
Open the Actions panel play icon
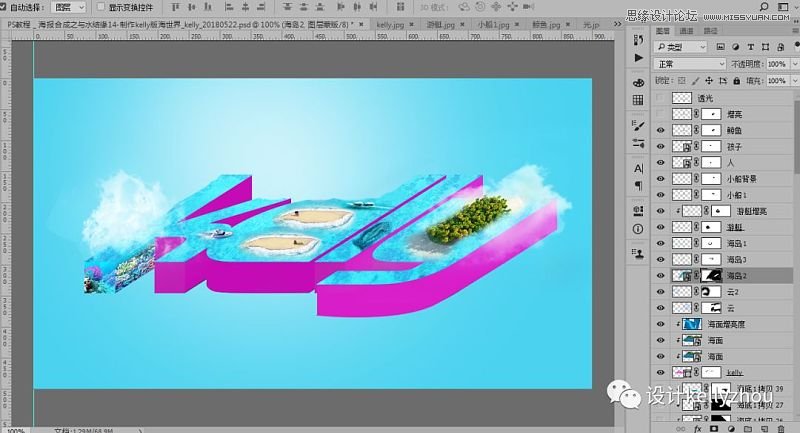click(x=638, y=58)
